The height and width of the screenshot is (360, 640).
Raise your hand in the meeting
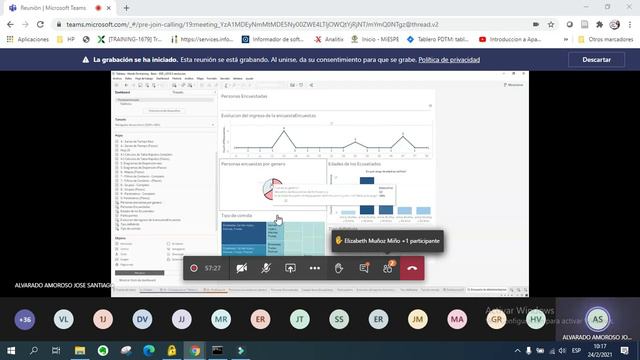tap(339, 268)
